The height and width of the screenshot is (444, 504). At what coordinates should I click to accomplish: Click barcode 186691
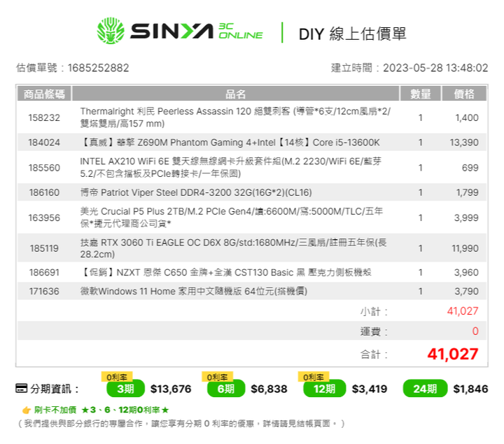[x=44, y=272]
